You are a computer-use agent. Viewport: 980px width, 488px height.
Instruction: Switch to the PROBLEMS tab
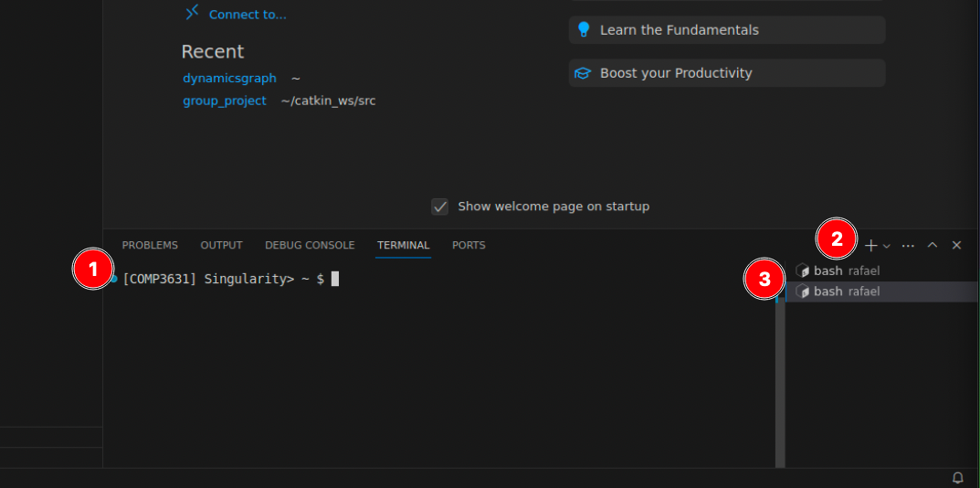pyautogui.click(x=150, y=245)
